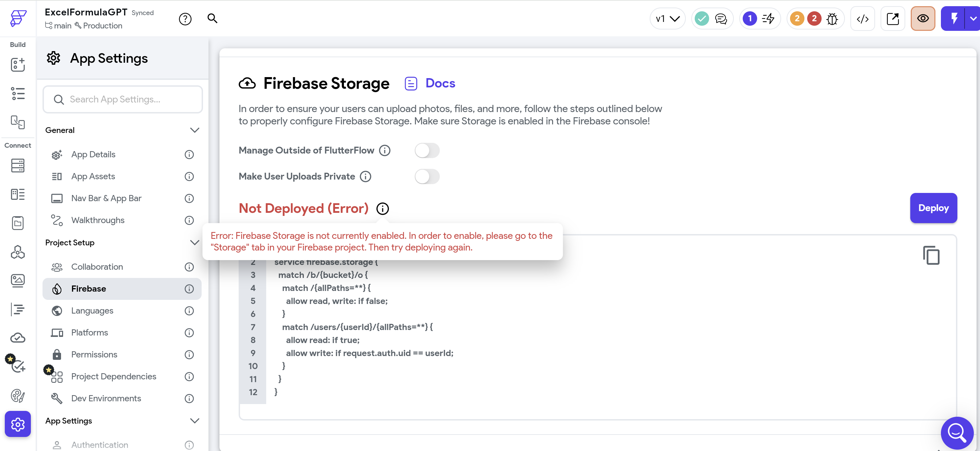980x451 pixels.
Task: Open the view code icon
Action: pos(862,19)
